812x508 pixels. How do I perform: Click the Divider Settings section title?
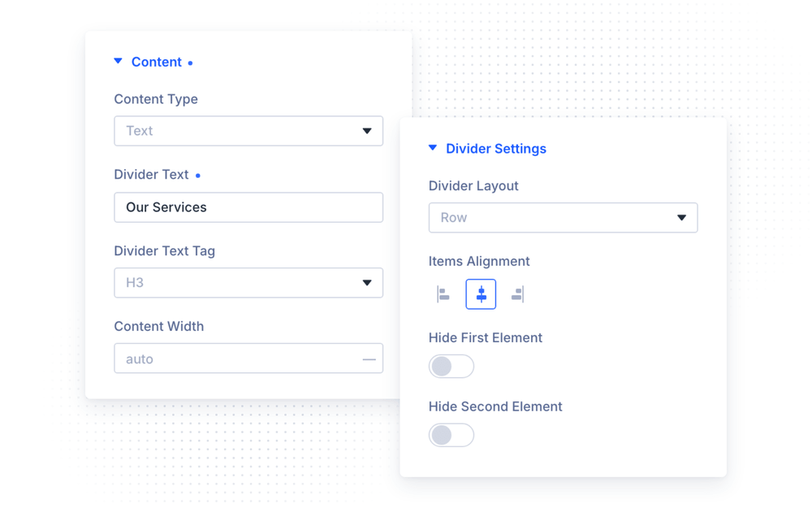click(x=496, y=149)
